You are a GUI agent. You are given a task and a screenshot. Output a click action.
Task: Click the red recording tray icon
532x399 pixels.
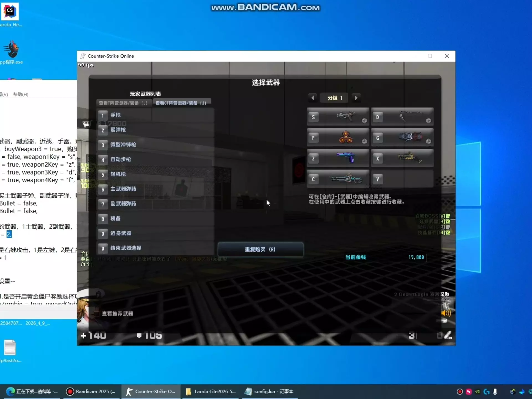460,392
